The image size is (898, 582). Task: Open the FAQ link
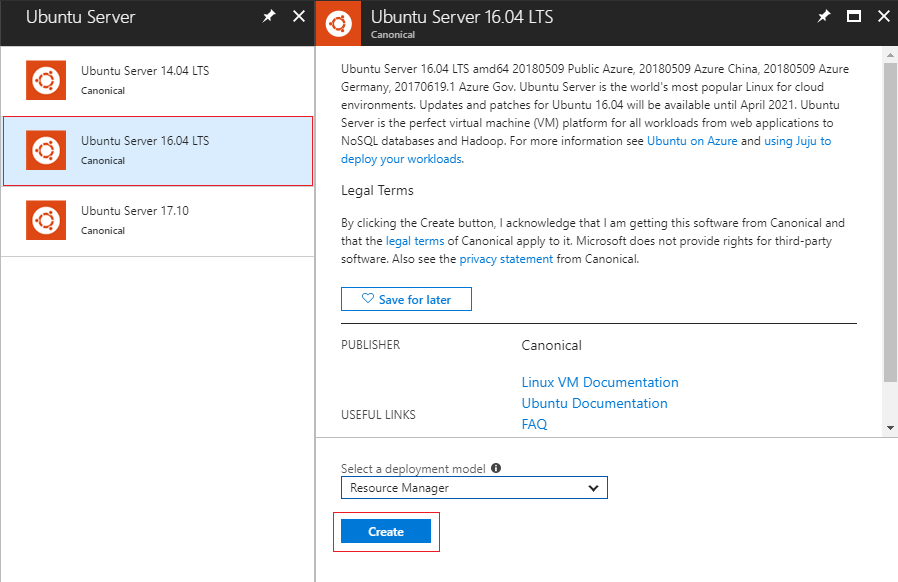(x=534, y=424)
